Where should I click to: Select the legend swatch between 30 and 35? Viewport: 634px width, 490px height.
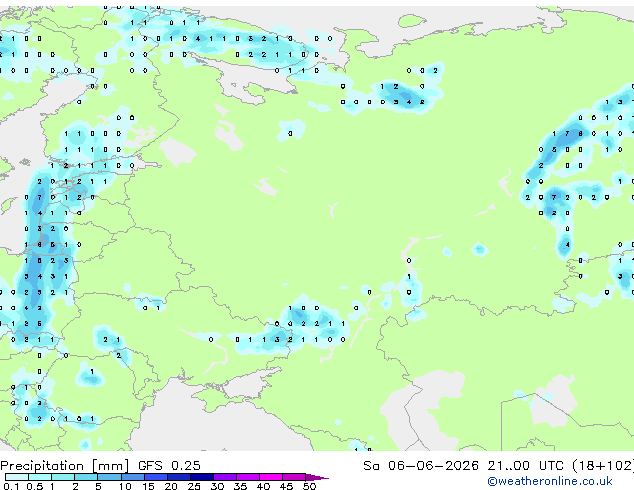225,477
